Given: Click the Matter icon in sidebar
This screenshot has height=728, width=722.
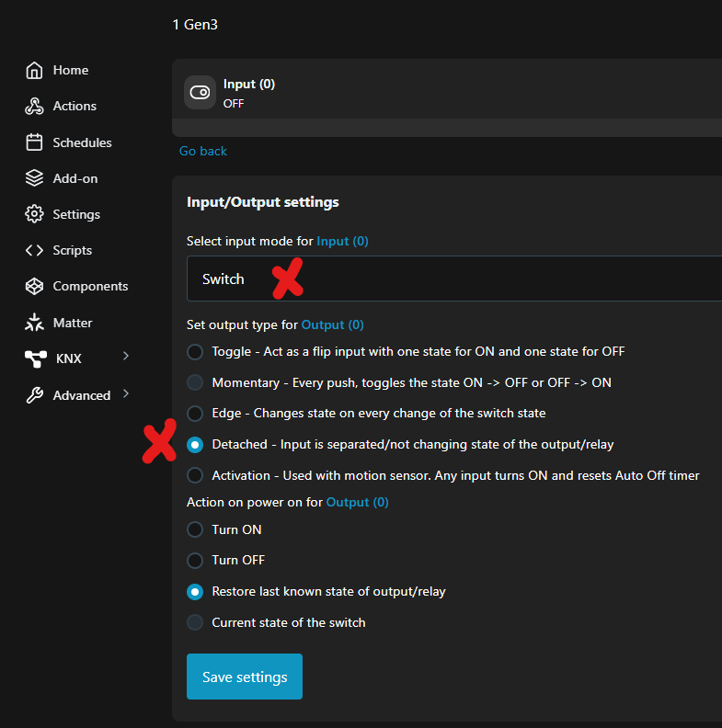Looking at the screenshot, I should click(x=34, y=323).
